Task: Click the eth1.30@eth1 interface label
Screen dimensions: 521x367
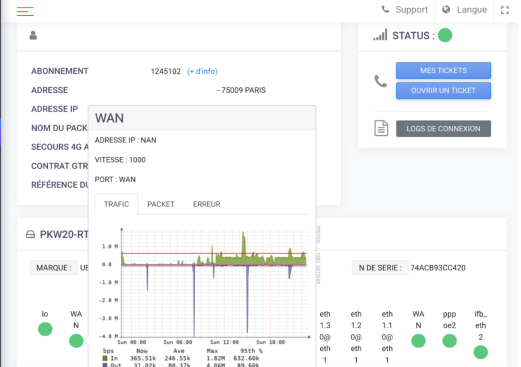Action: 325,337
